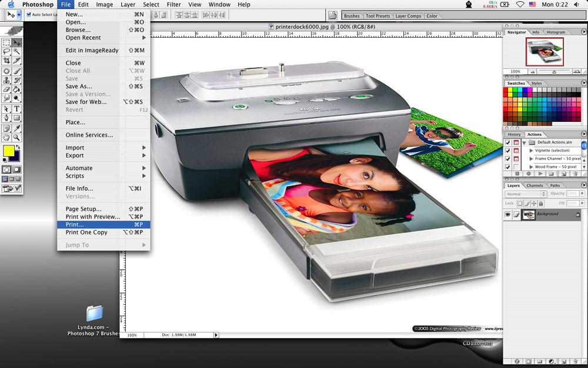Click the record action button
The image size is (588, 368).
coord(529,174)
